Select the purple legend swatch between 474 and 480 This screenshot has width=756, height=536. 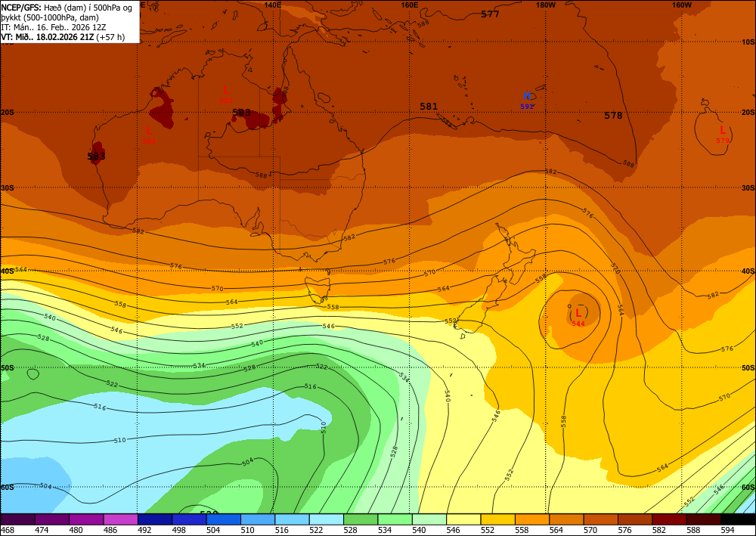(52, 519)
